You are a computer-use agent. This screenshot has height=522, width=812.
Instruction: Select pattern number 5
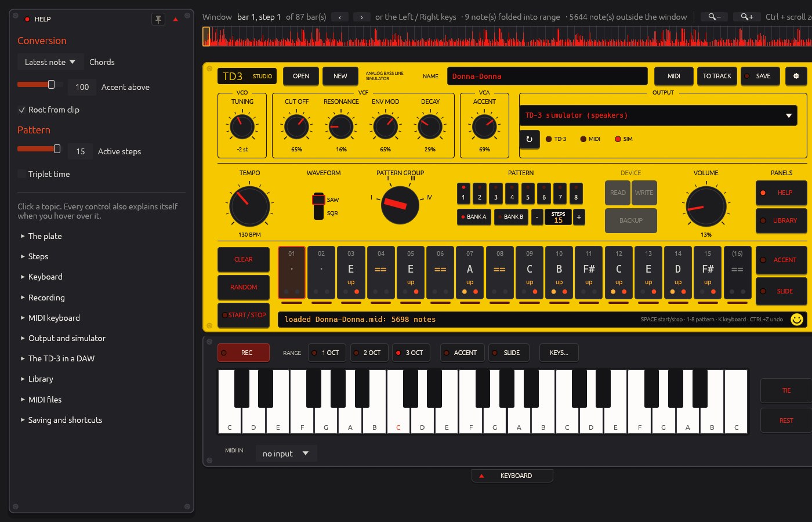[x=528, y=194]
